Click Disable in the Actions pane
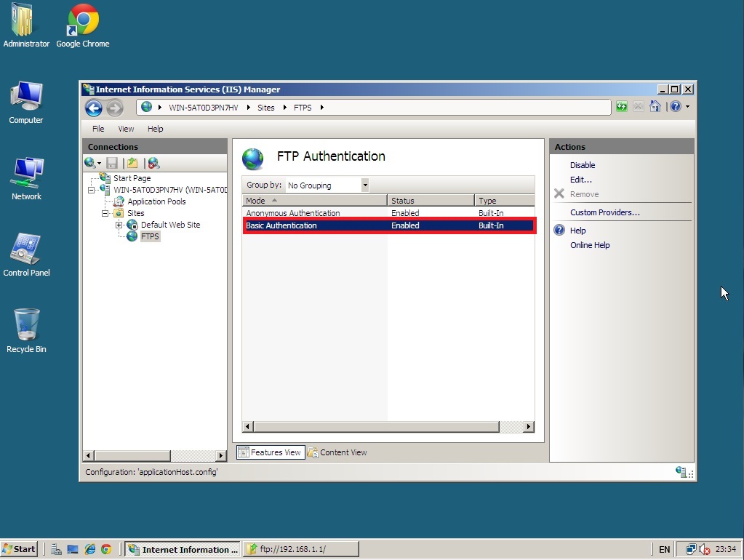744x560 pixels. tap(583, 164)
